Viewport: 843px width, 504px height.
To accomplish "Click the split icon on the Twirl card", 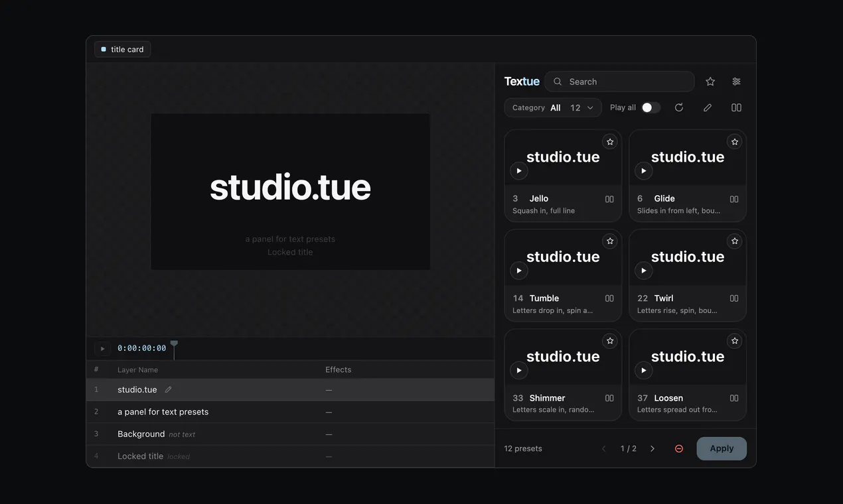I will click(x=734, y=298).
